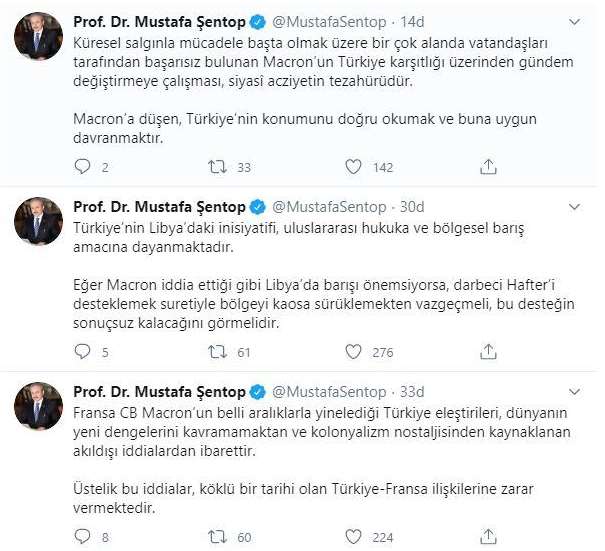Reply to the 30d Libya tweet

(82, 352)
